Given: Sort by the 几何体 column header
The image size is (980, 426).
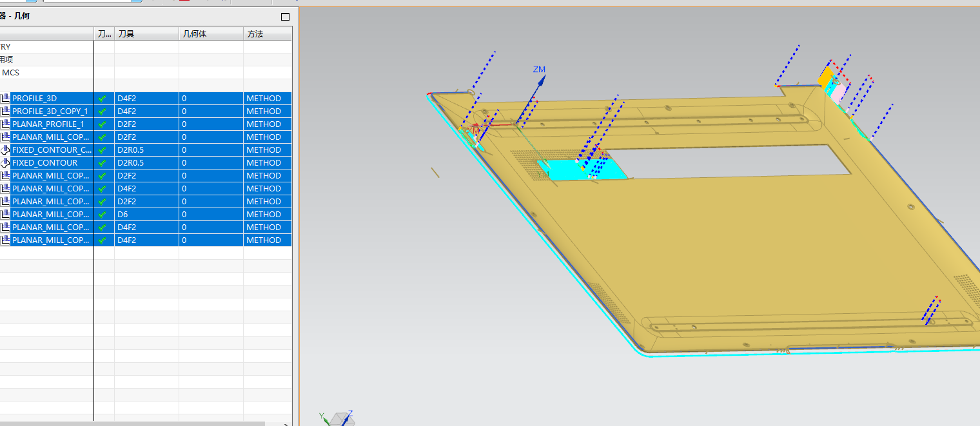Looking at the screenshot, I should tap(211, 34).
